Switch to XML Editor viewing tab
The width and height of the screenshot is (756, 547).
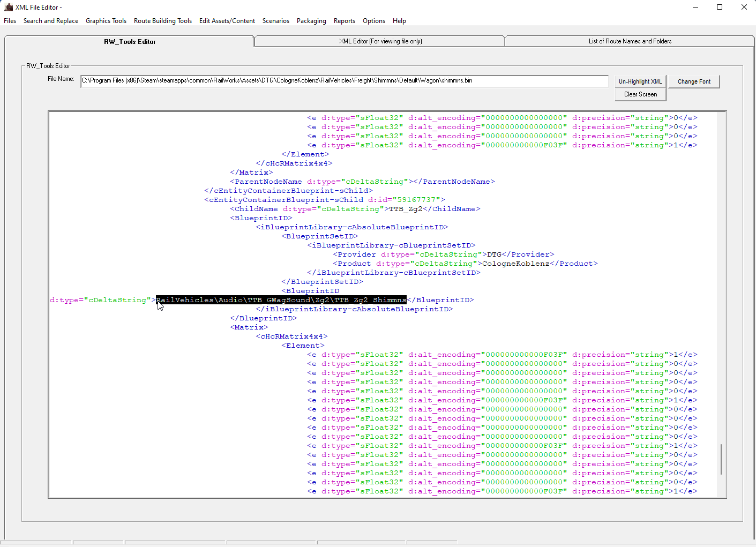click(380, 41)
